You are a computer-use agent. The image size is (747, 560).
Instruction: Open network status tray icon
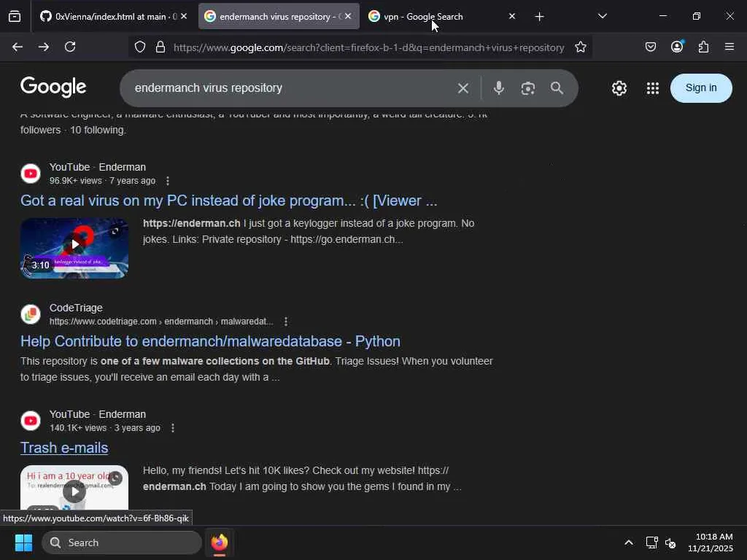(x=651, y=542)
